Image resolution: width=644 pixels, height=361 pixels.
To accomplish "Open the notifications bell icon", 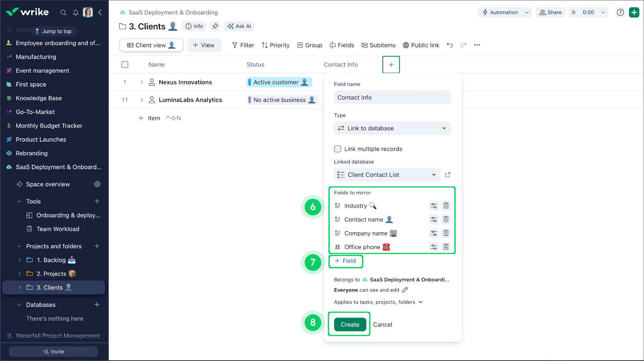I will pos(75,12).
